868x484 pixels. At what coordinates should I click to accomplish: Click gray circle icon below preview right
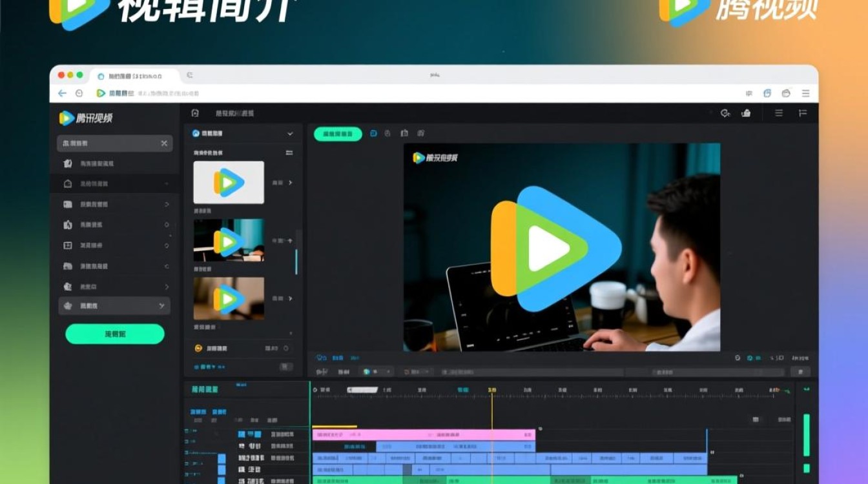click(738, 358)
